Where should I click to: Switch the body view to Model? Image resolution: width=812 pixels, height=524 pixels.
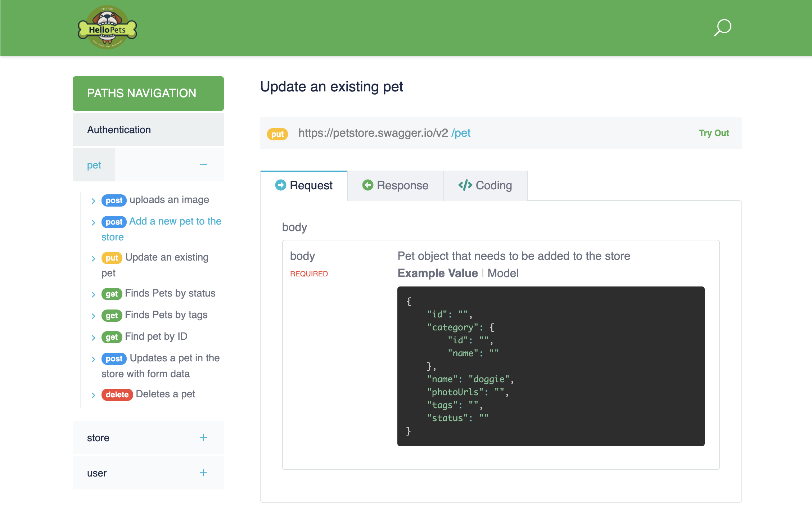503,273
